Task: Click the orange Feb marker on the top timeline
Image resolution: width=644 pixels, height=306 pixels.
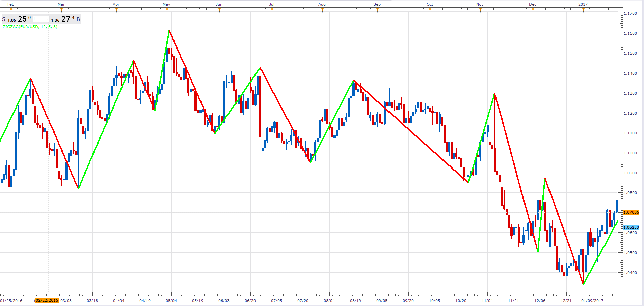Action: (x=11, y=9)
